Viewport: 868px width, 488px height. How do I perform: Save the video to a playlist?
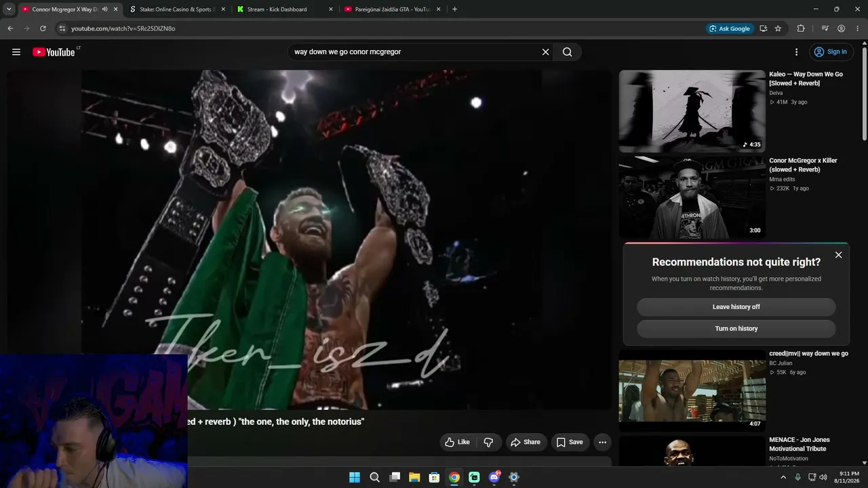point(570,442)
